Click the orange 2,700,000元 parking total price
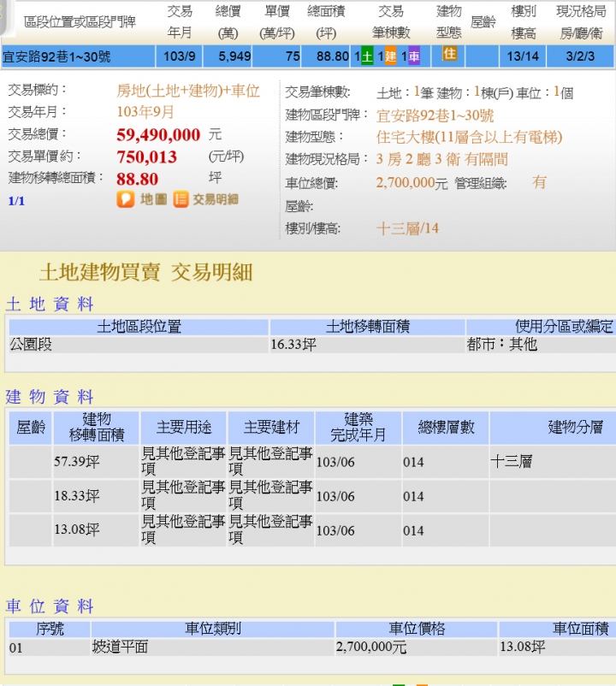The height and width of the screenshot is (686, 616). [x=412, y=183]
